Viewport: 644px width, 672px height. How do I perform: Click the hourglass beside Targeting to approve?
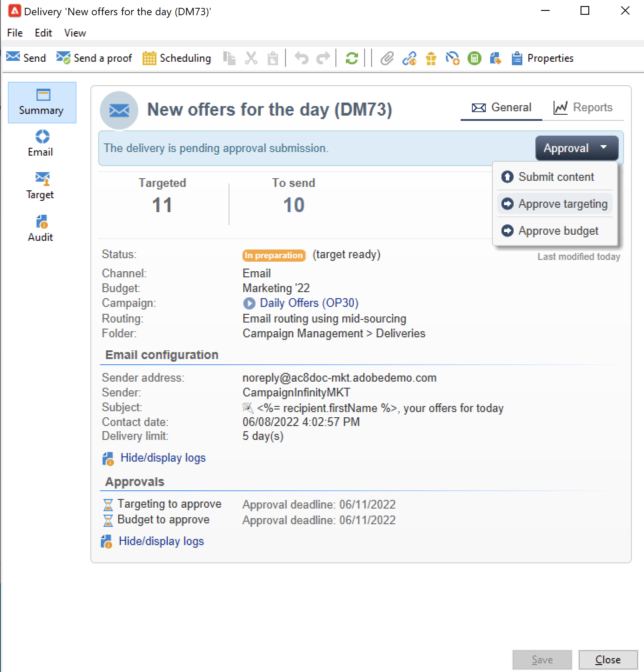[108, 505]
